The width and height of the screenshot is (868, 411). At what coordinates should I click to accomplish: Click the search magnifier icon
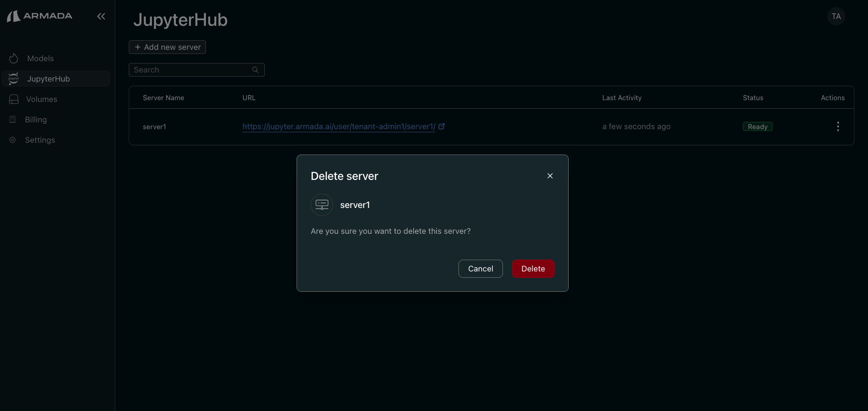coord(255,70)
